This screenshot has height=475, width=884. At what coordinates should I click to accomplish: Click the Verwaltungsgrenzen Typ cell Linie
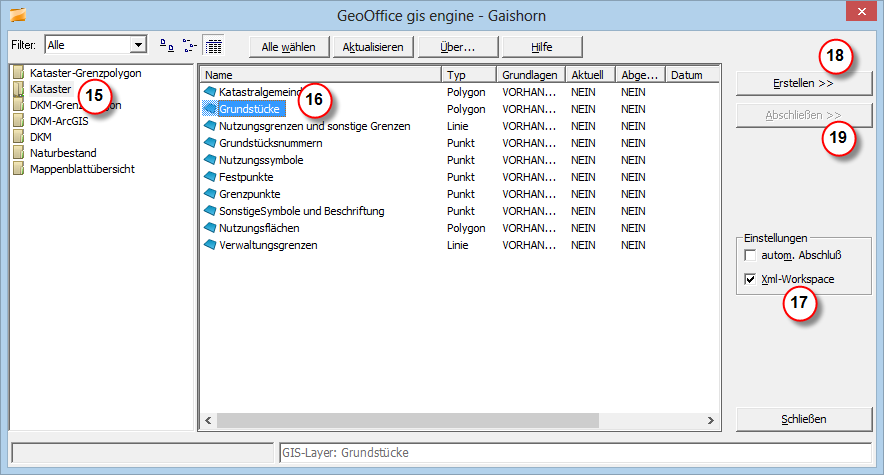coord(458,245)
